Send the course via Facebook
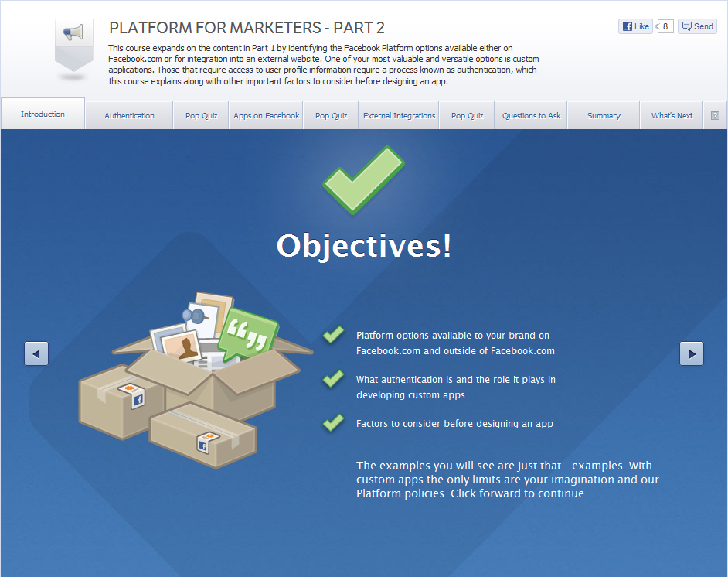Screen dimensions: 728x577 click(697, 26)
